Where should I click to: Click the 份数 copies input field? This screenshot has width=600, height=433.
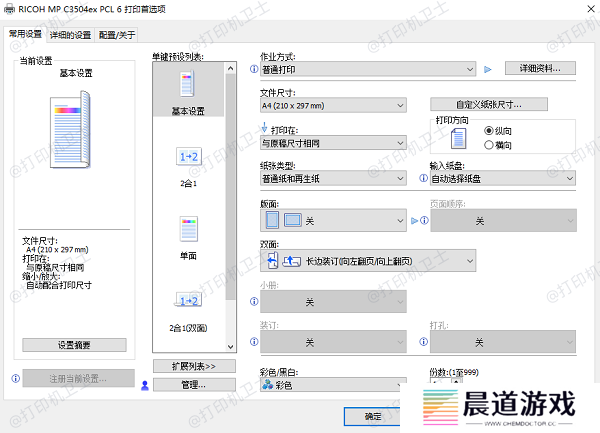pos(440,381)
